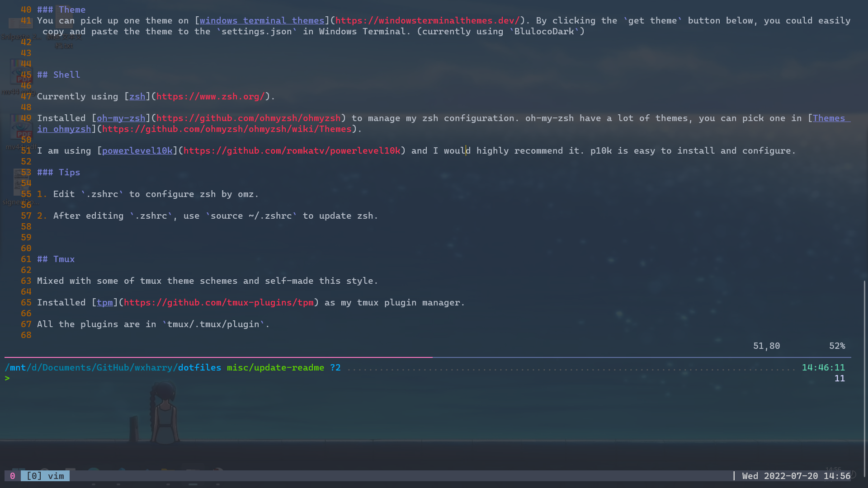Click the tmux date 'Wed 2022-07-20 14:56'
The width and height of the screenshot is (868, 488).
click(797, 476)
